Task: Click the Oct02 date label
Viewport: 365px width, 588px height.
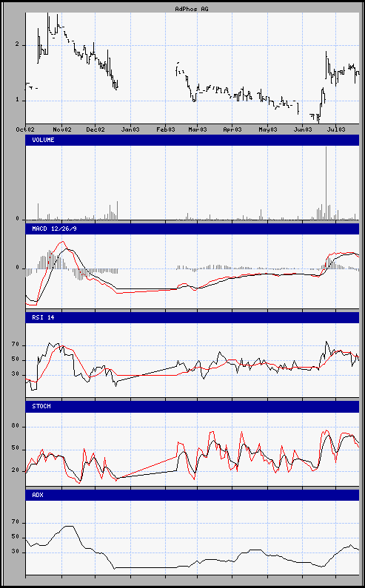Action: point(25,129)
